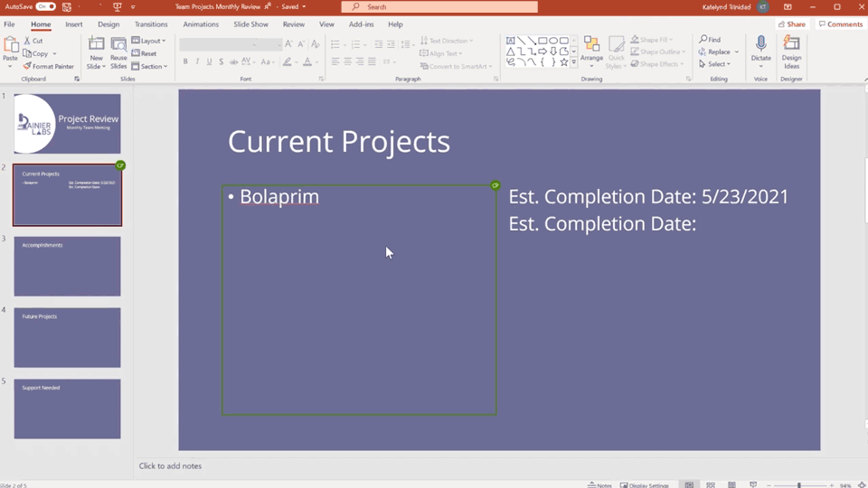Expand the Layout dropdown
Screen dimensions: 868x488
click(148, 41)
